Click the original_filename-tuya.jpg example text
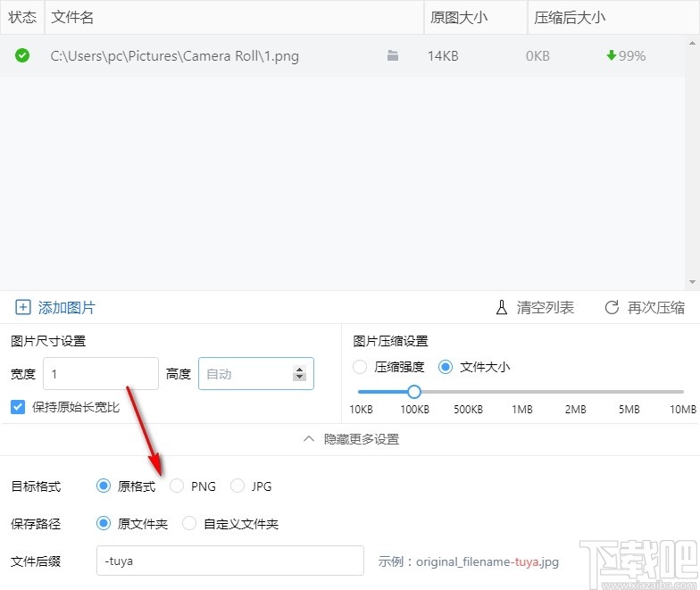Screen dimensions: 700x590 [487, 561]
